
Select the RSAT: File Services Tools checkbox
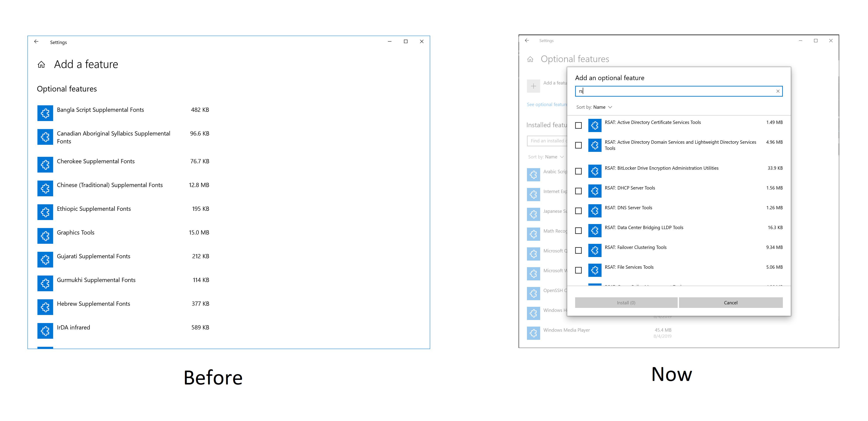(578, 270)
